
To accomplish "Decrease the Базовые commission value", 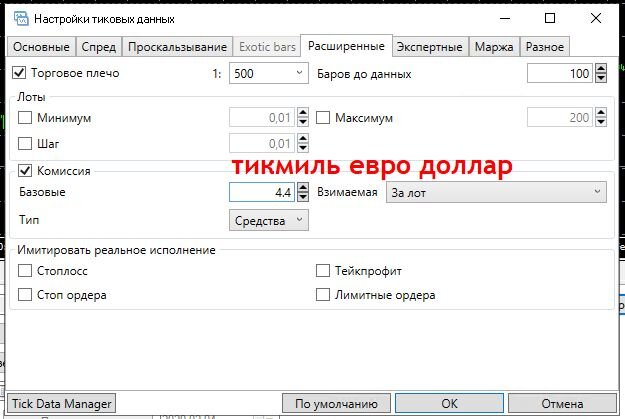I will coord(303,197).
